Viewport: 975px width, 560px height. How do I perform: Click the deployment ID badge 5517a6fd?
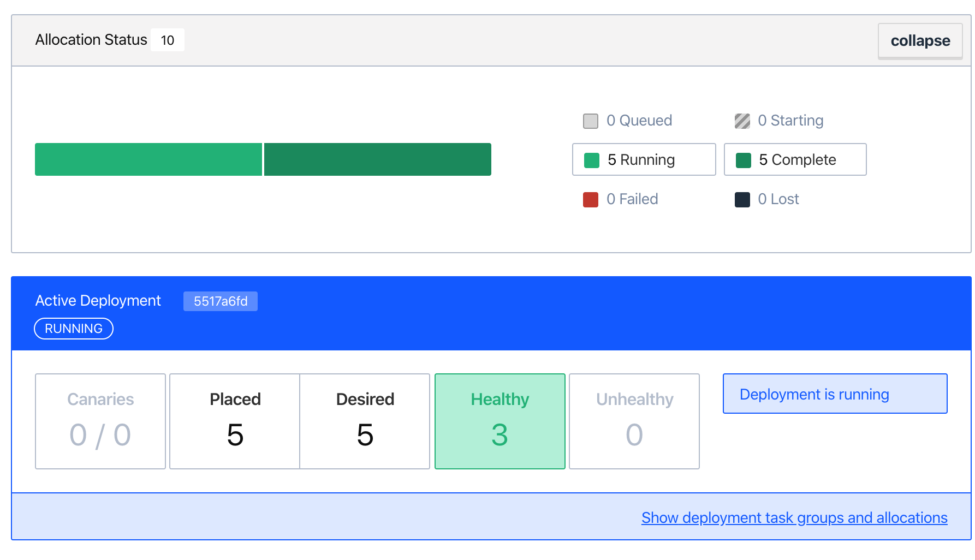pos(221,301)
